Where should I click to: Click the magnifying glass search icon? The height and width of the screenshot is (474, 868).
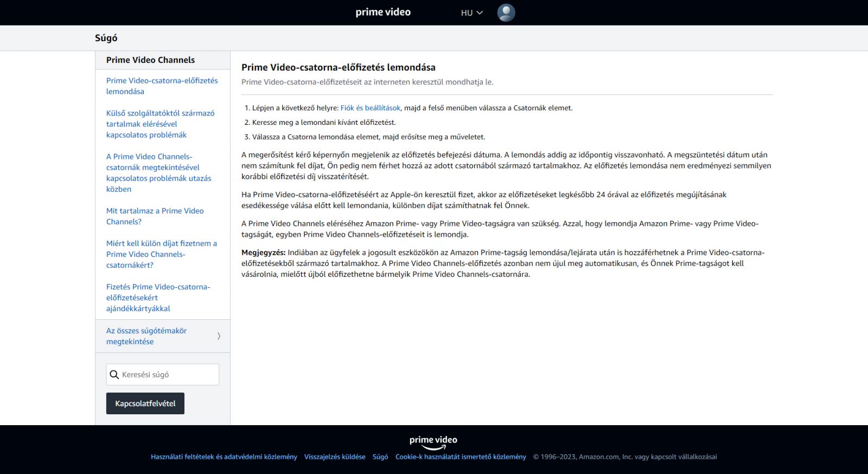[x=114, y=375]
